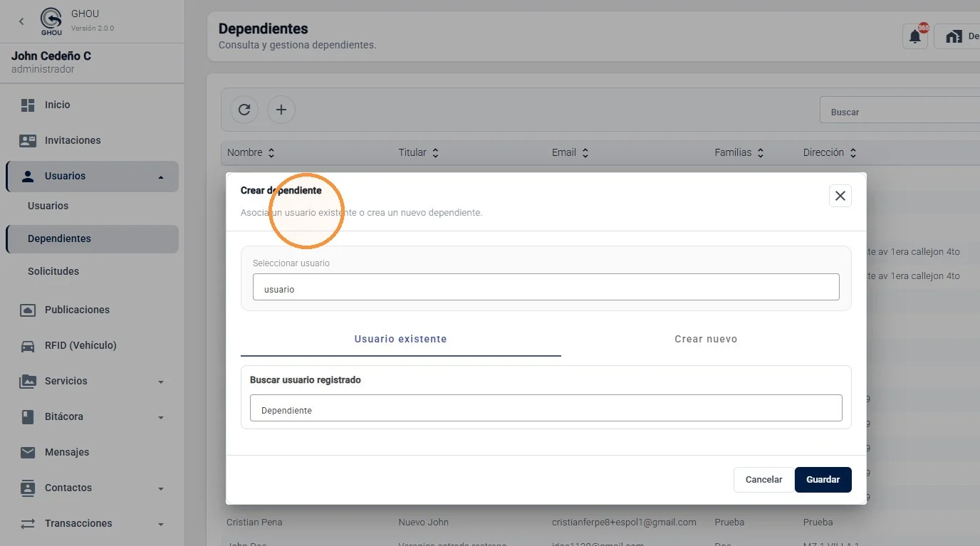
Task: Click the Buscar search field
Action: (900, 110)
